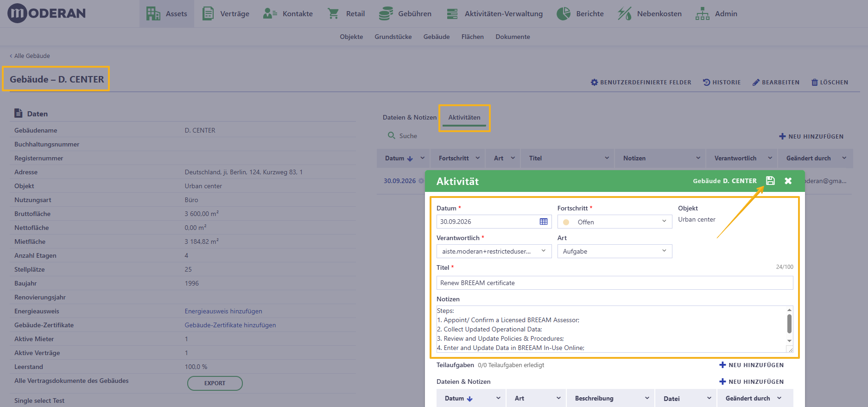
Task: Expand Verantwortlich column filter chevron
Action: coord(770,158)
